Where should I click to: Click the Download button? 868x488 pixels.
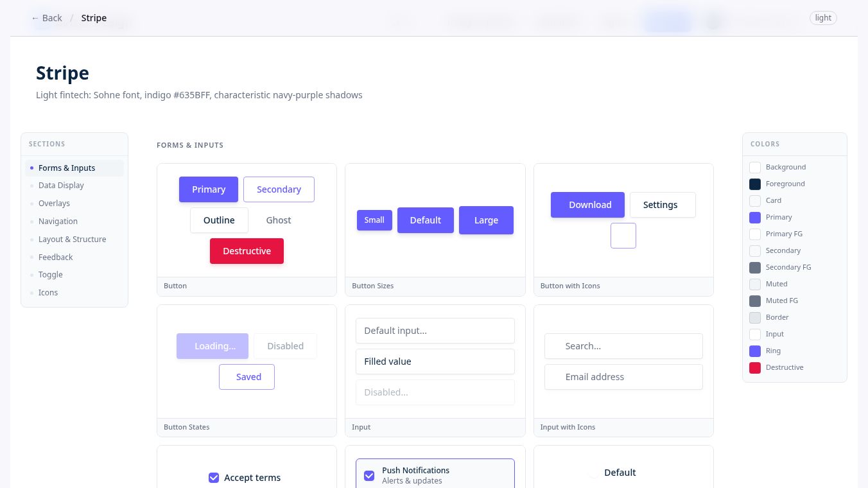point(587,205)
